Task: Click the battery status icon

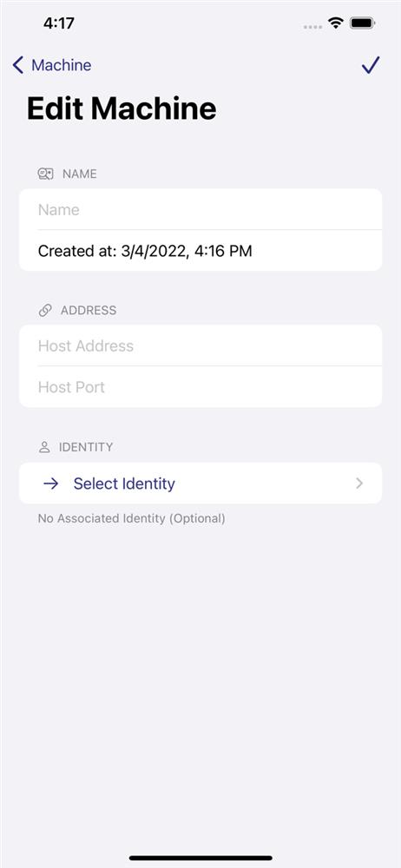Action: point(364,23)
